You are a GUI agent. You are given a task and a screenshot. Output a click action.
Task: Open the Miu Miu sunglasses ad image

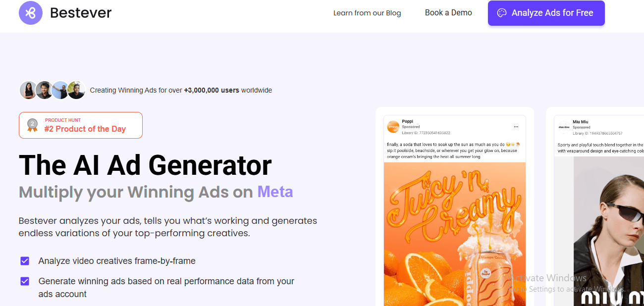tap(609, 233)
